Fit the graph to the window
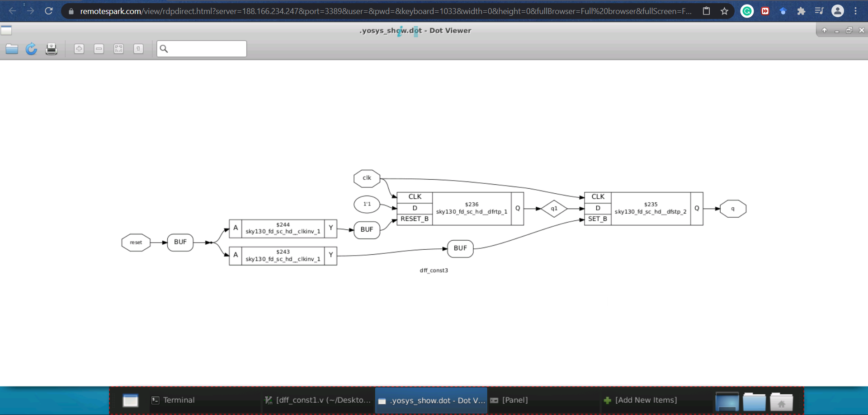 pyautogui.click(x=118, y=48)
